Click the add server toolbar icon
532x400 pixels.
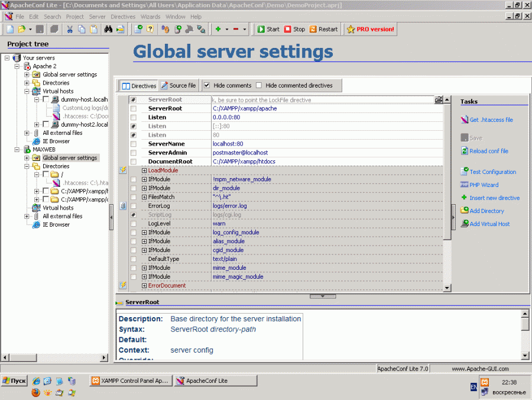pyautogui.click(x=177, y=29)
